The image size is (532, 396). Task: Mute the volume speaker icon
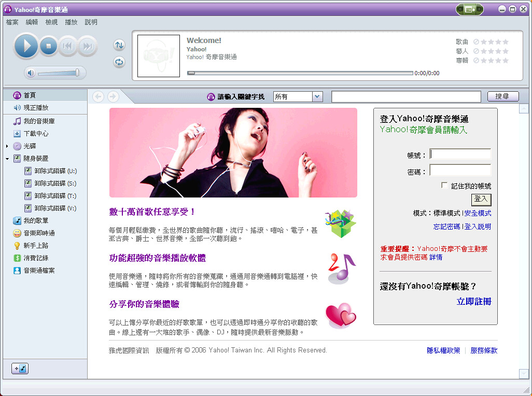tap(31, 73)
